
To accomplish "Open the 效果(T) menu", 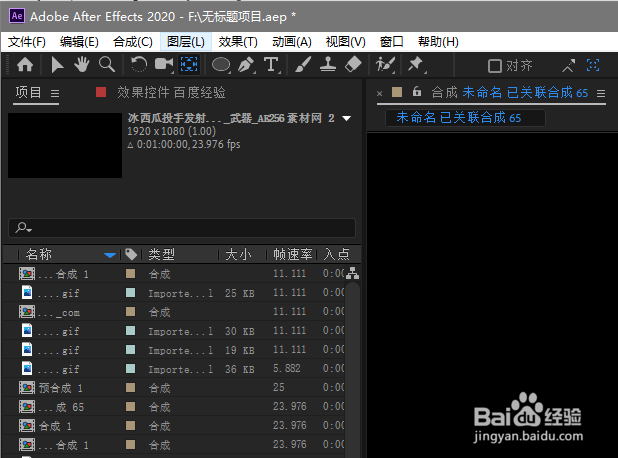I will click(238, 42).
